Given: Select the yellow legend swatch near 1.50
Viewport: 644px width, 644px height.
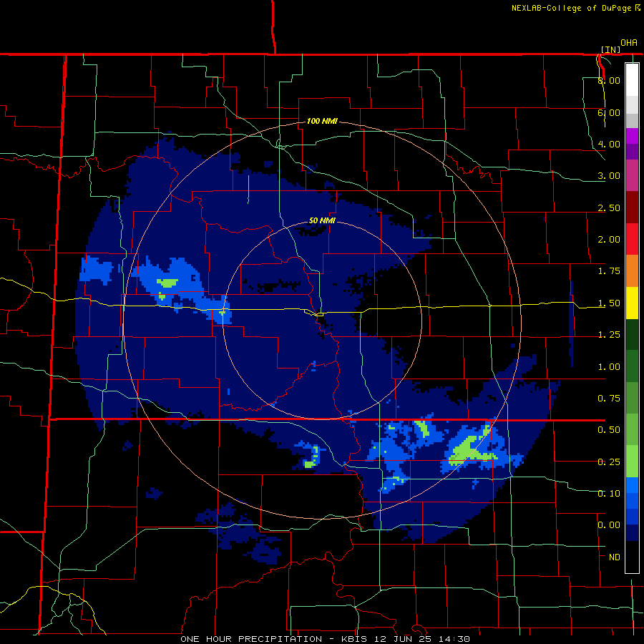Looking at the screenshot, I should tap(632, 303).
